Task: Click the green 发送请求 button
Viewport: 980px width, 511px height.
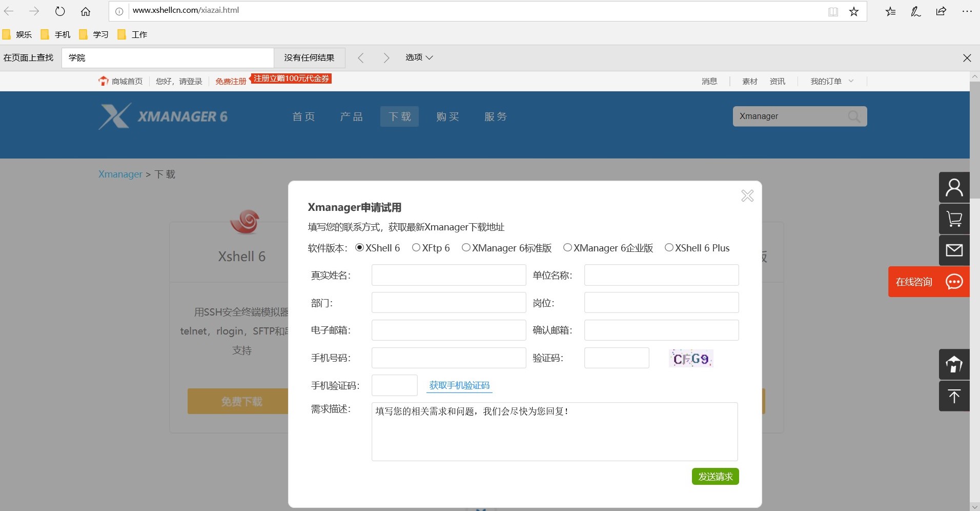Action: click(716, 476)
